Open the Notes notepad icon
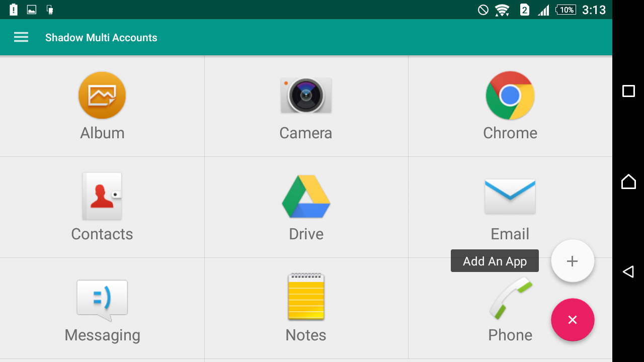Screen dimensions: 644x362 click(x=306, y=297)
